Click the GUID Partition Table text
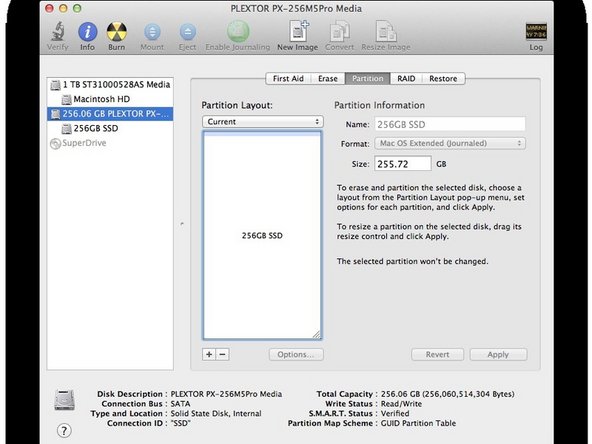Screen dimensions: 592x444 click(418, 423)
